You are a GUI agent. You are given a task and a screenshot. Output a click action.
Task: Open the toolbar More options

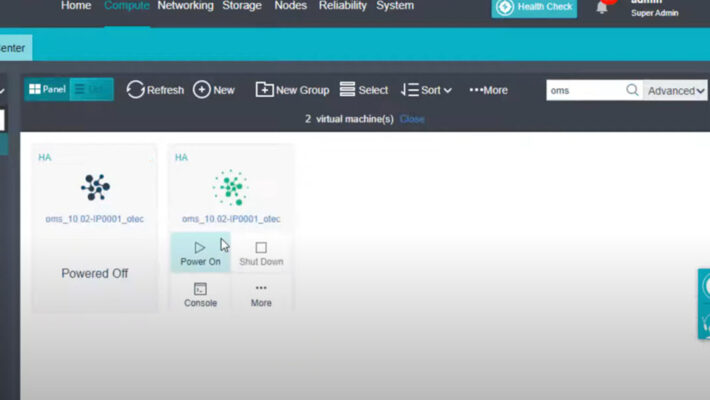[x=488, y=90]
